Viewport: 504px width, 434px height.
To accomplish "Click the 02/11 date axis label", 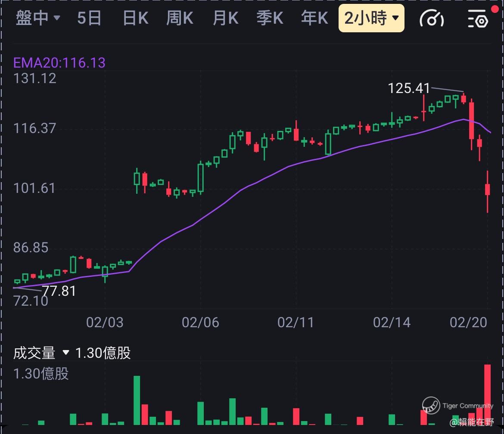I will point(296,322).
